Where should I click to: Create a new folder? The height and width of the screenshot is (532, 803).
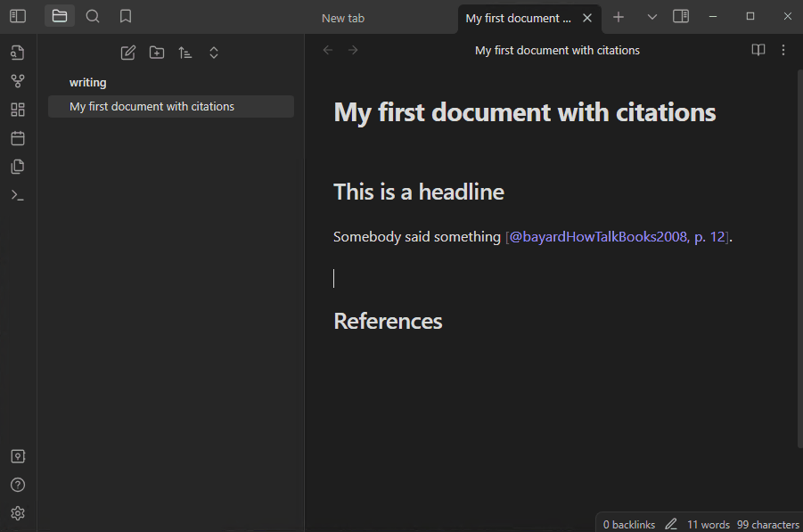click(x=157, y=53)
